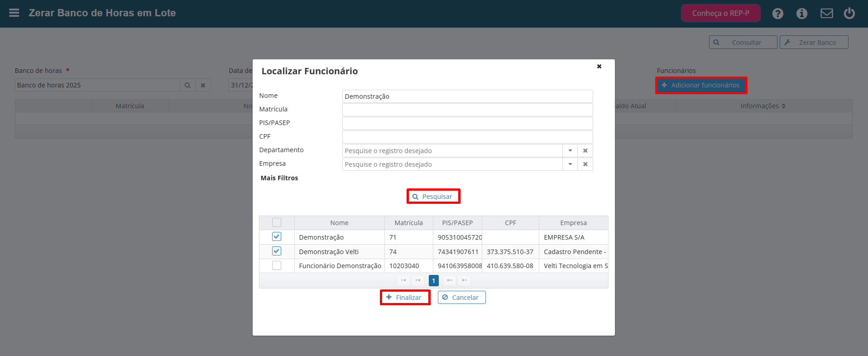Viewport: 868px width, 356px height.
Task: Click search icon of Banco de horas field
Action: pyautogui.click(x=187, y=85)
